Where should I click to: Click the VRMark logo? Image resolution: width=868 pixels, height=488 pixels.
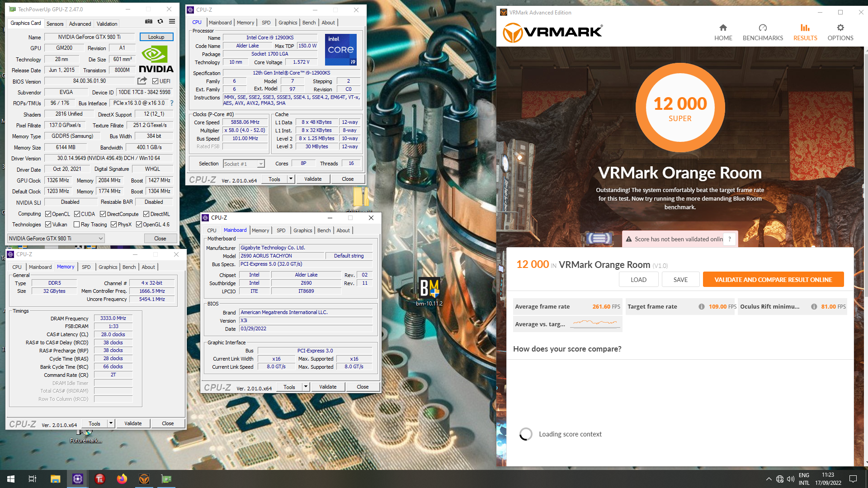(552, 33)
